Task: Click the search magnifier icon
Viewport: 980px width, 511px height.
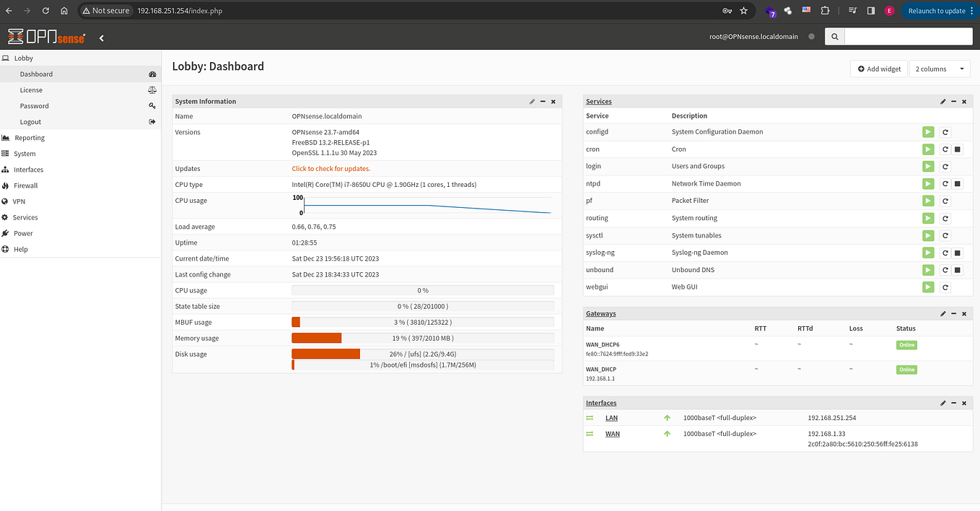Action: (x=834, y=37)
